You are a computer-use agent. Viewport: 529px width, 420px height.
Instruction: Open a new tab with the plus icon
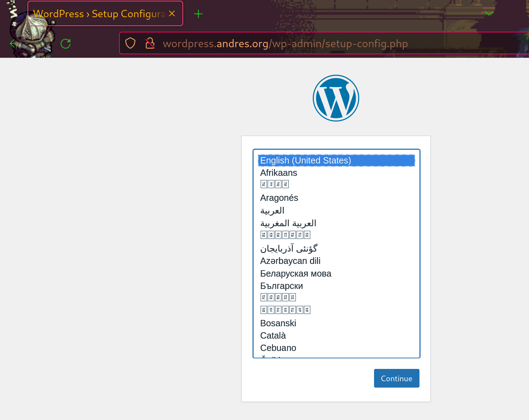[198, 14]
